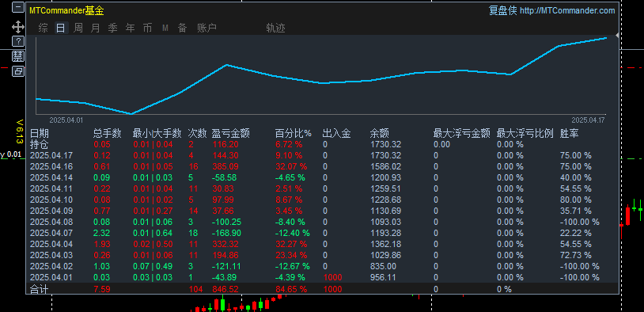Click the 0.01 | 0.64 lots cell
The height and width of the screenshot is (312, 644).
click(153, 233)
